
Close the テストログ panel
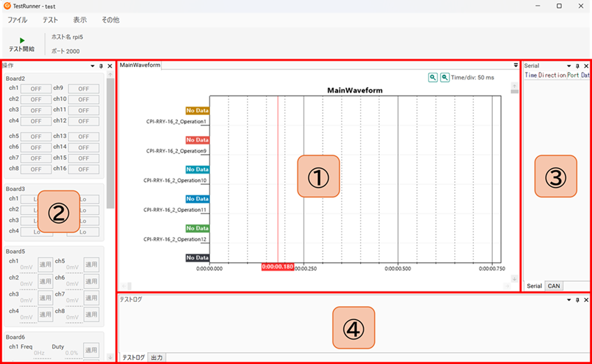[586, 299]
